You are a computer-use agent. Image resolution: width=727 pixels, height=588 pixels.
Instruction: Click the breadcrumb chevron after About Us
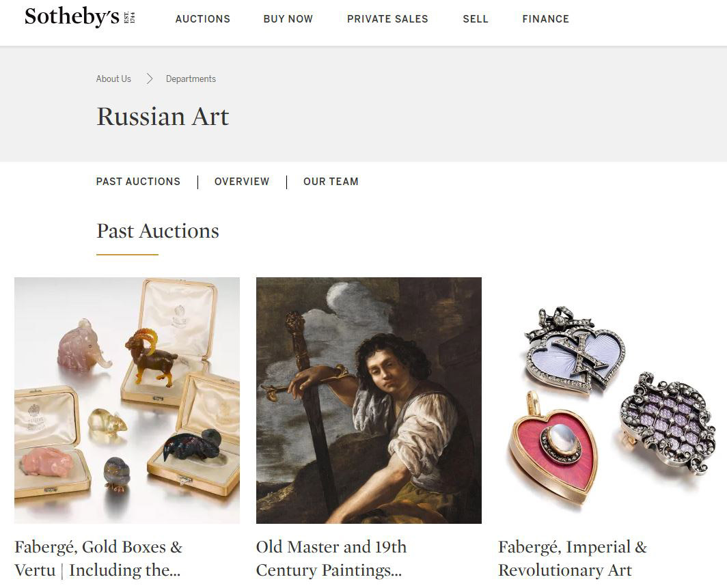pos(149,78)
